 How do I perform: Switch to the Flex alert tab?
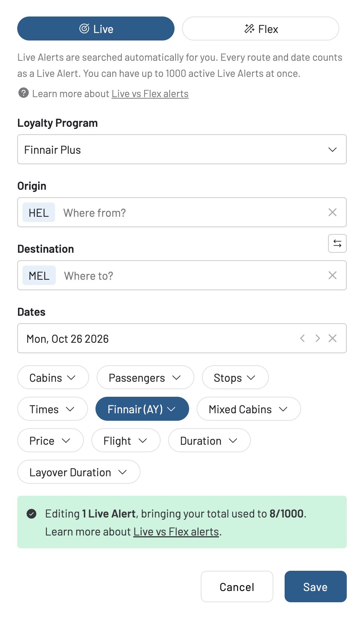coord(260,28)
